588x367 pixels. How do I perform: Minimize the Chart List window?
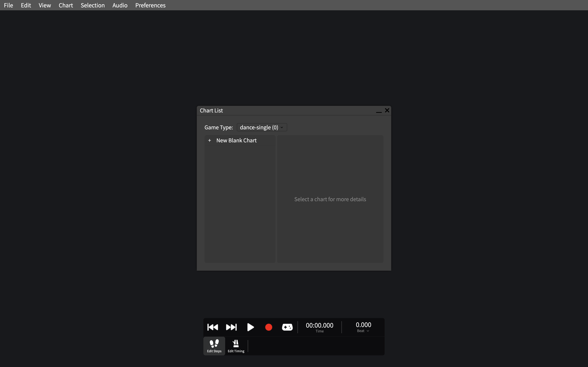pyautogui.click(x=379, y=111)
